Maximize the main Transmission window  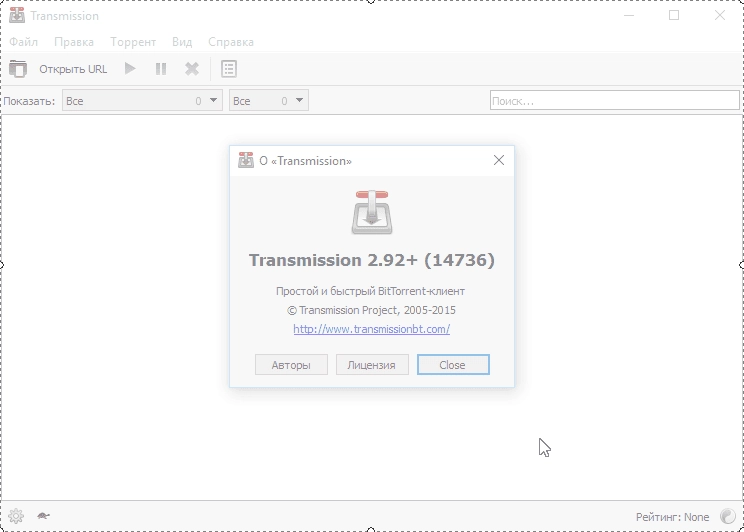tap(674, 15)
